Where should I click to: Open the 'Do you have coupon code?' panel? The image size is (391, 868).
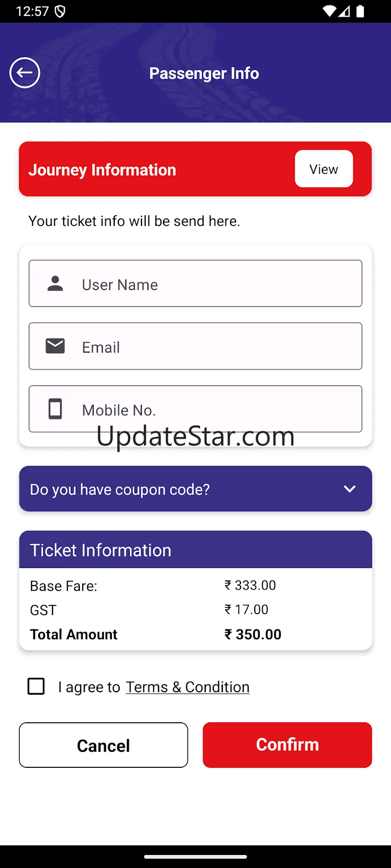coord(195,489)
